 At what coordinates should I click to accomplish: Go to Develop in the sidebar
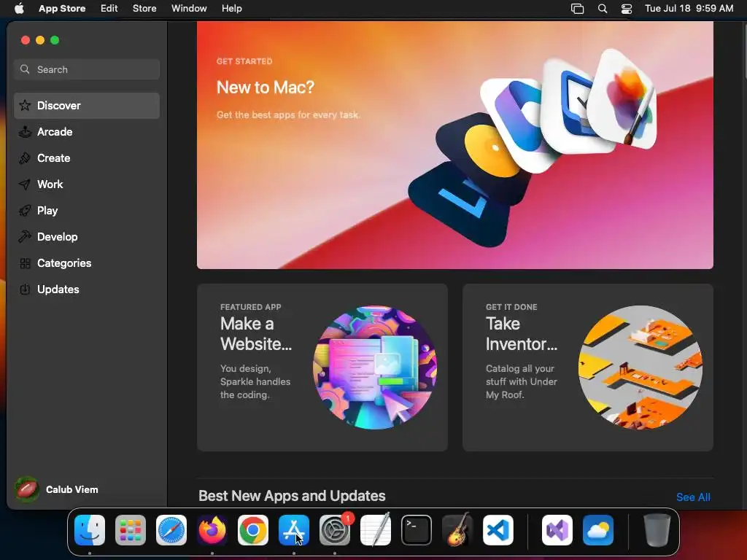87,237
